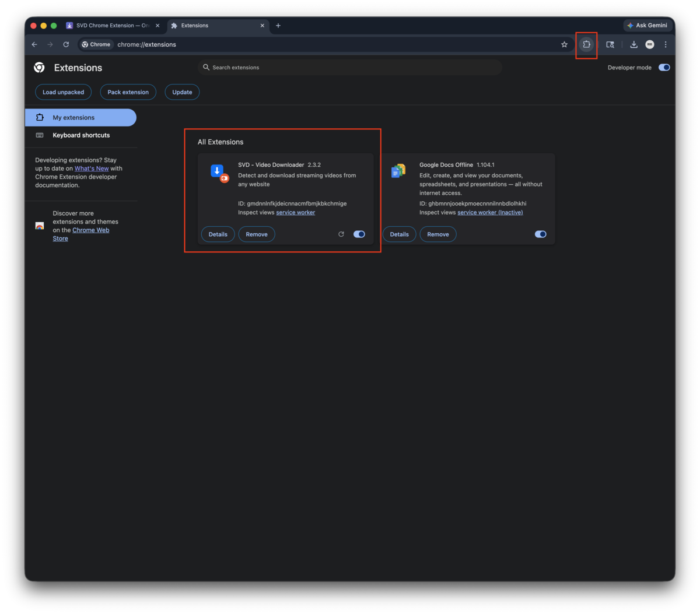Click the Ask Gemini button
This screenshot has height=614, width=700.
point(647,26)
